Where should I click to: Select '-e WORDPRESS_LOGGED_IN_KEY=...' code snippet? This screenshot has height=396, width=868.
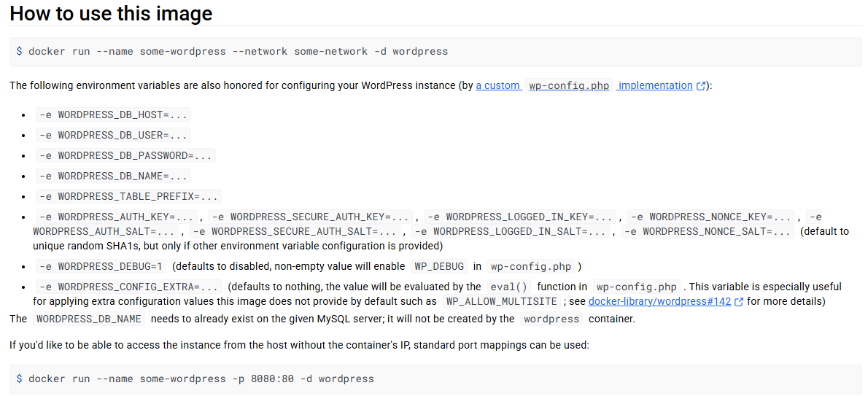click(519, 217)
